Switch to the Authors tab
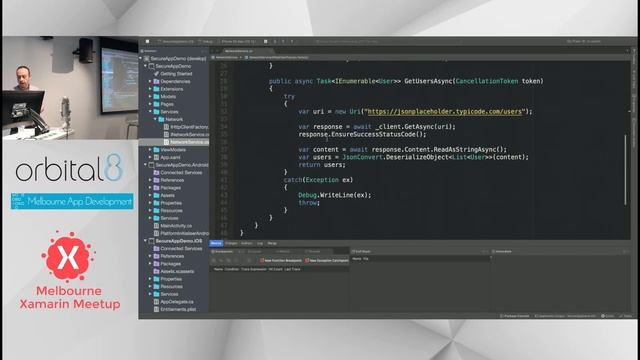This screenshot has width=640, height=360. [x=247, y=243]
